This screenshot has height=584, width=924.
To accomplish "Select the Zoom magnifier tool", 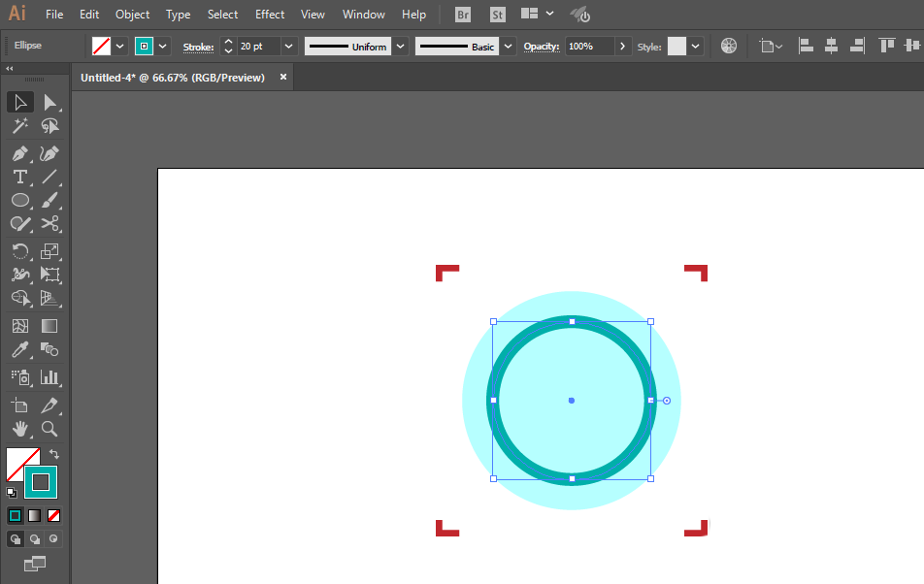I will (49, 428).
